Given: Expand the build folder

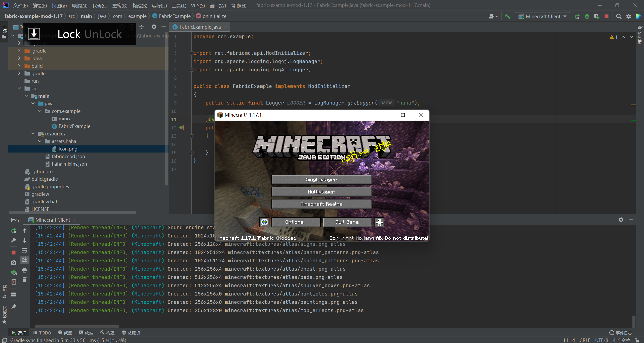Looking at the screenshot, I should coord(19,66).
